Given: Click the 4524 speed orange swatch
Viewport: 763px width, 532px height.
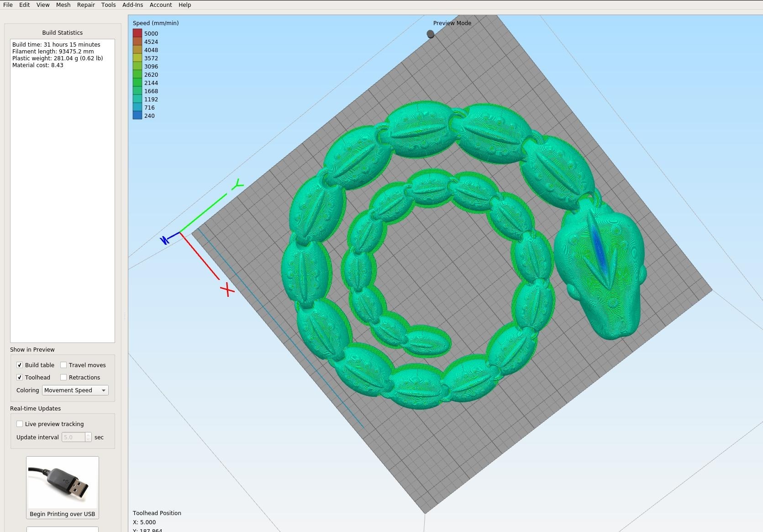Looking at the screenshot, I should point(137,42).
